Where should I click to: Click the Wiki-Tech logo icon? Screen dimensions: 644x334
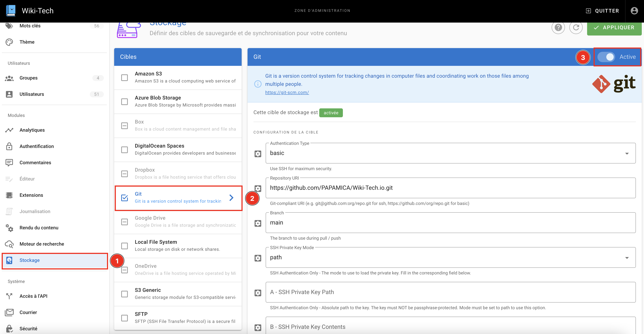[11, 11]
